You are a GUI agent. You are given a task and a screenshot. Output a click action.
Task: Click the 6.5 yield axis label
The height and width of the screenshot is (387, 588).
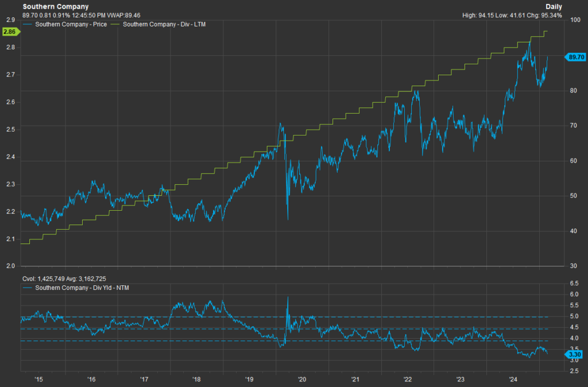(574, 284)
